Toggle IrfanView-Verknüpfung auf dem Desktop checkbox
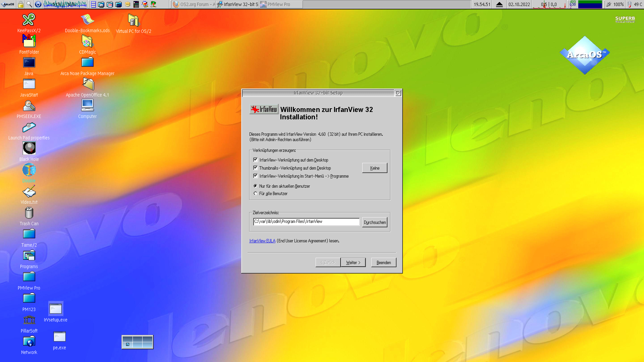Viewport: 644px width, 362px height. pyautogui.click(x=255, y=160)
